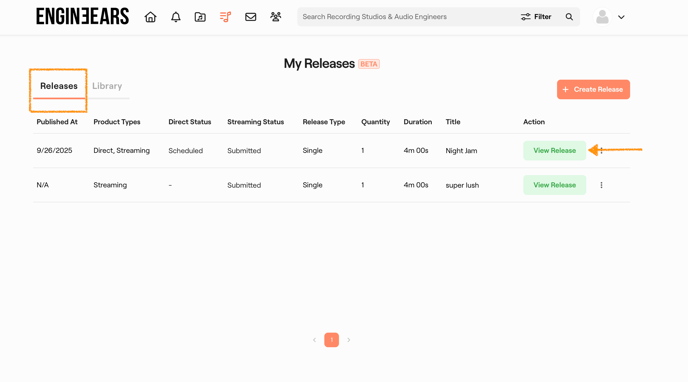View Release for Night Jam
688x382 pixels.
(555, 150)
